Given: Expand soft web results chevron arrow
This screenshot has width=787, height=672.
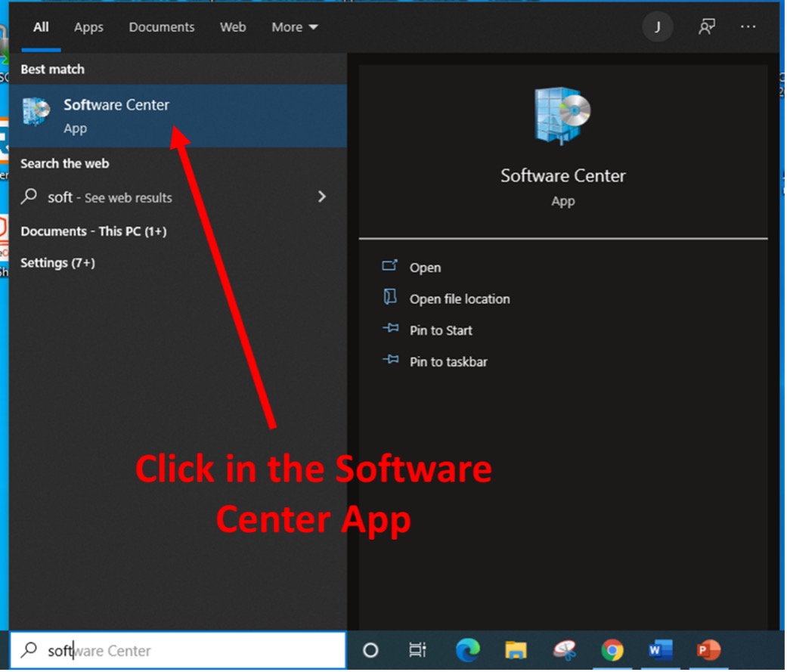Looking at the screenshot, I should tap(322, 197).
